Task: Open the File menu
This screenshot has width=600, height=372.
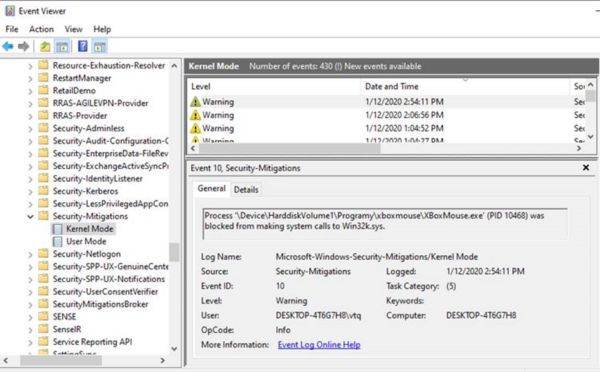Action: pos(12,29)
